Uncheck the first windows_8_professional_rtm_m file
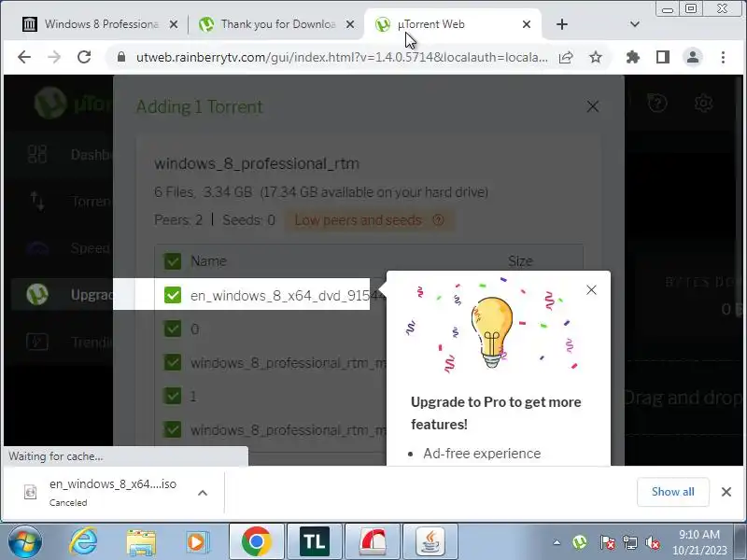Viewport: 747px width, 560px height. pos(173,362)
